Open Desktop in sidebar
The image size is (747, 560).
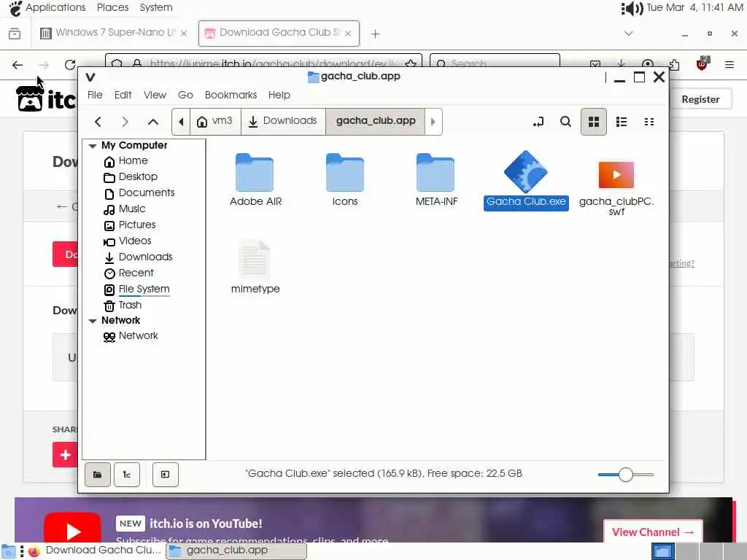coord(131,177)
